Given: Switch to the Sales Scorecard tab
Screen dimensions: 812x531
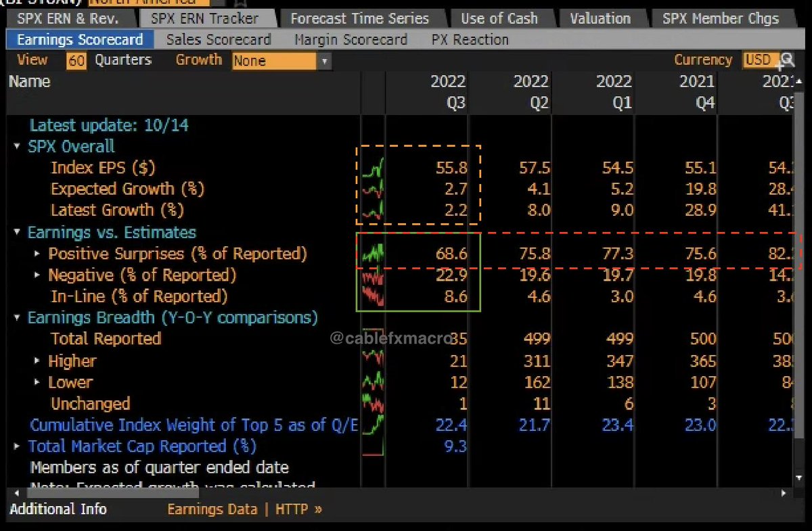Looking at the screenshot, I should pyautogui.click(x=218, y=39).
